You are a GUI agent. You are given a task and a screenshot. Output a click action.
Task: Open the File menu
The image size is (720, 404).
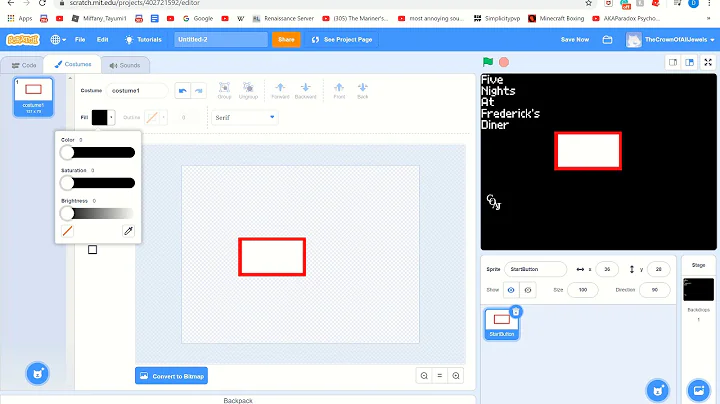(80, 39)
